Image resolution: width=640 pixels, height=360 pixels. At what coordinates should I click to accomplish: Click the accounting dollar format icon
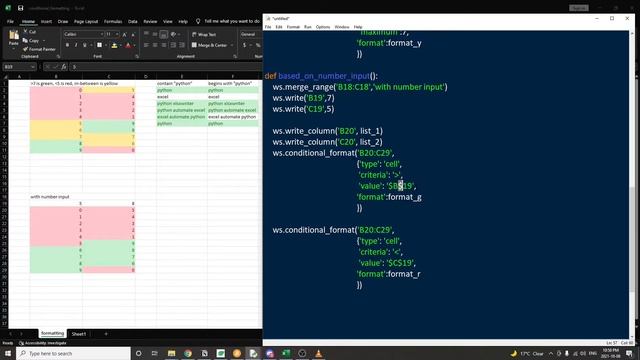244,45
